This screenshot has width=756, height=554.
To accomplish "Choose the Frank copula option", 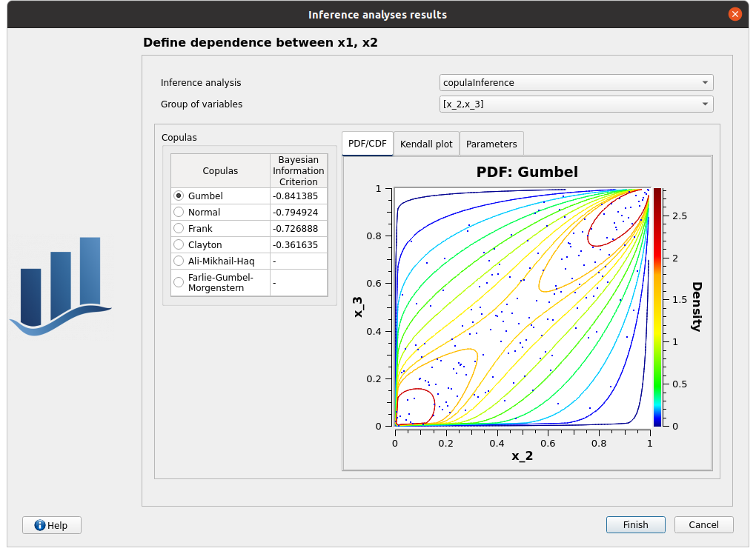I will pyautogui.click(x=179, y=229).
